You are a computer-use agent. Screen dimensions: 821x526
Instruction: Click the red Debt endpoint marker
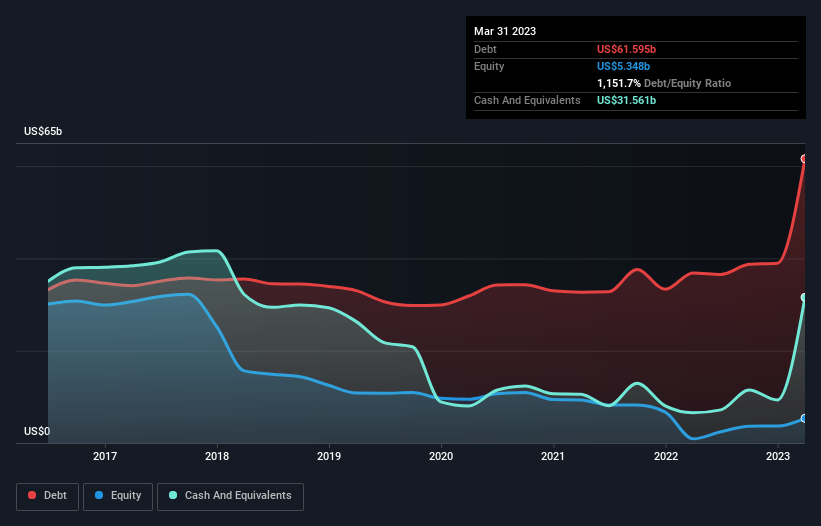tap(804, 159)
